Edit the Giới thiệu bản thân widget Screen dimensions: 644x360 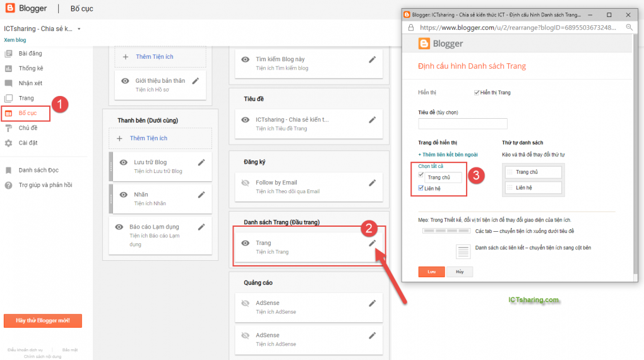click(196, 81)
